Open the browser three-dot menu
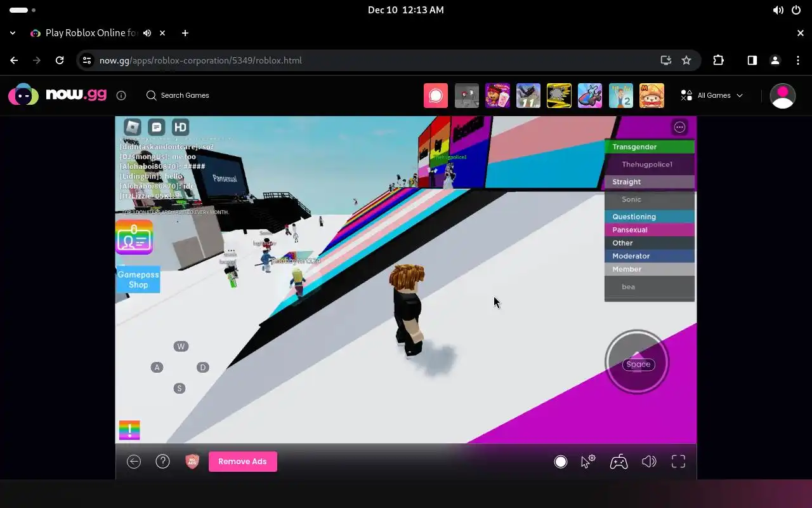The image size is (812, 508). (798, 60)
